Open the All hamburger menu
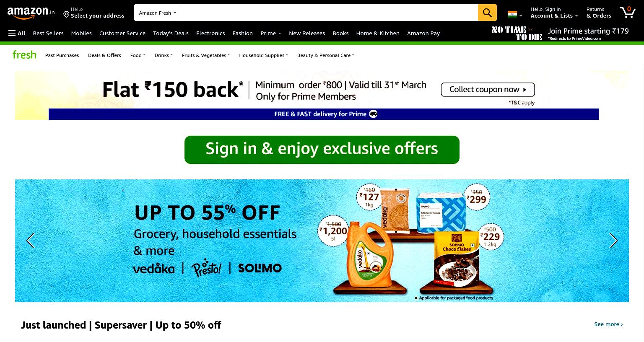The height and width of the screenshot is (342, 644). click(x=17, y=33)
